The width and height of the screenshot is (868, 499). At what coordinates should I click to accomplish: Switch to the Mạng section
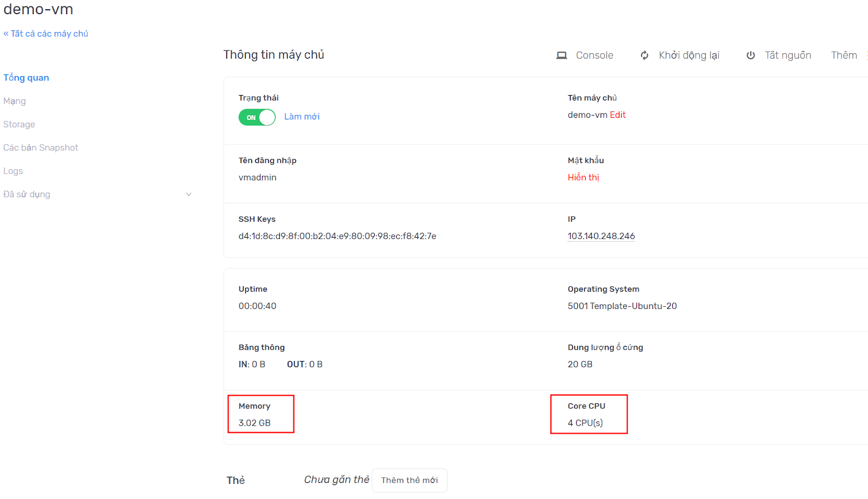pos(15,101)
